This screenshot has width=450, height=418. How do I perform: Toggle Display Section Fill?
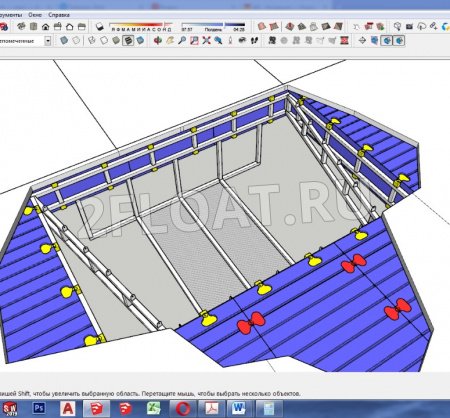(x=399, y=41)
